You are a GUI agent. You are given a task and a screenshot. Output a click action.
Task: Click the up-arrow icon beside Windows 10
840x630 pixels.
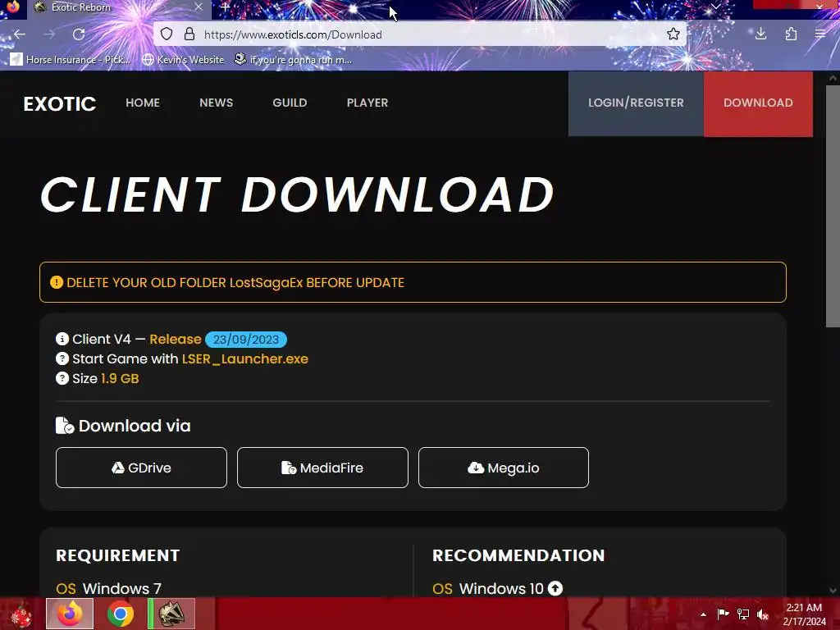555,588
